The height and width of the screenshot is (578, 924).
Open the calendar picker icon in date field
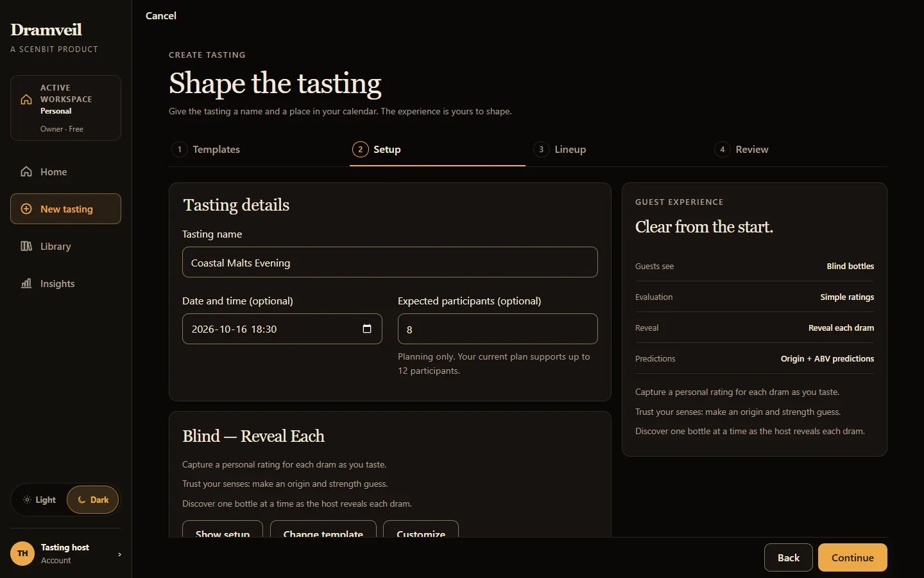click(367, 329)
